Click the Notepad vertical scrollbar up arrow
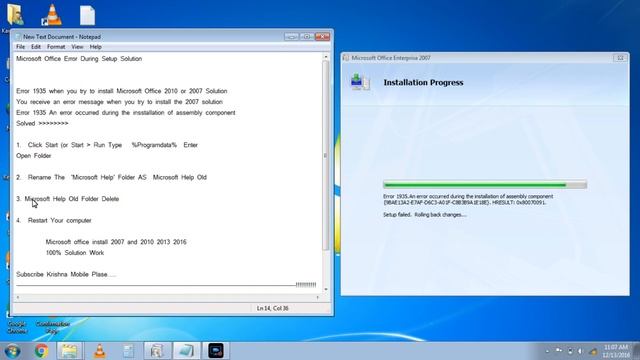The height and width of the screenshot is (360, 640). click(326, 56)
